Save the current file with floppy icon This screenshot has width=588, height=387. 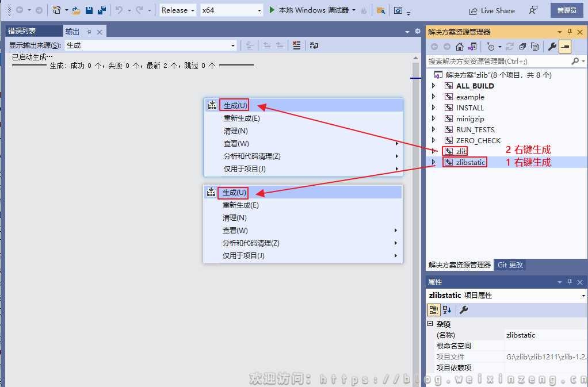[89, 10]
